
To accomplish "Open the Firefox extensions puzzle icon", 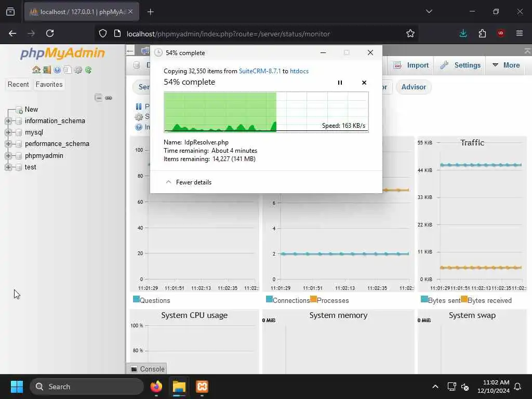I will (x=482, y=33).
